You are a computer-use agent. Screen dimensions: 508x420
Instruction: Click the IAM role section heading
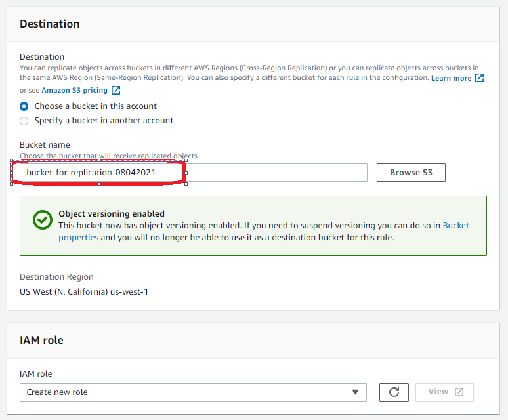coord(41,340)
